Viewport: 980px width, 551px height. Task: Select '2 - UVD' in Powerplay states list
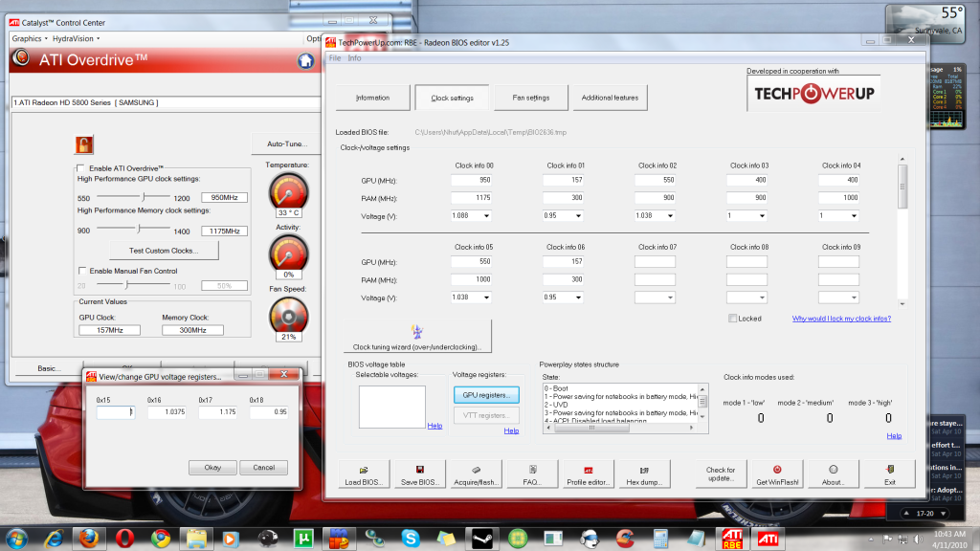tap(556, 405)
